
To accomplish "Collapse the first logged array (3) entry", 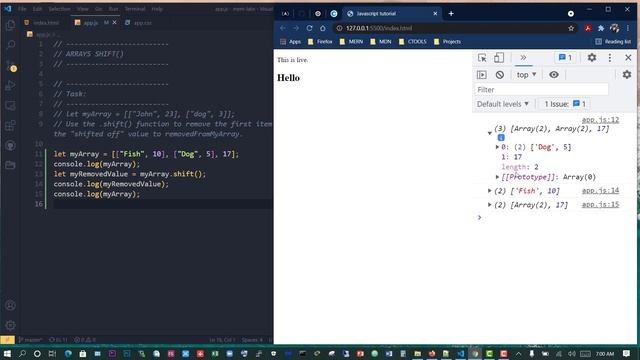I will tap(489, 133).
